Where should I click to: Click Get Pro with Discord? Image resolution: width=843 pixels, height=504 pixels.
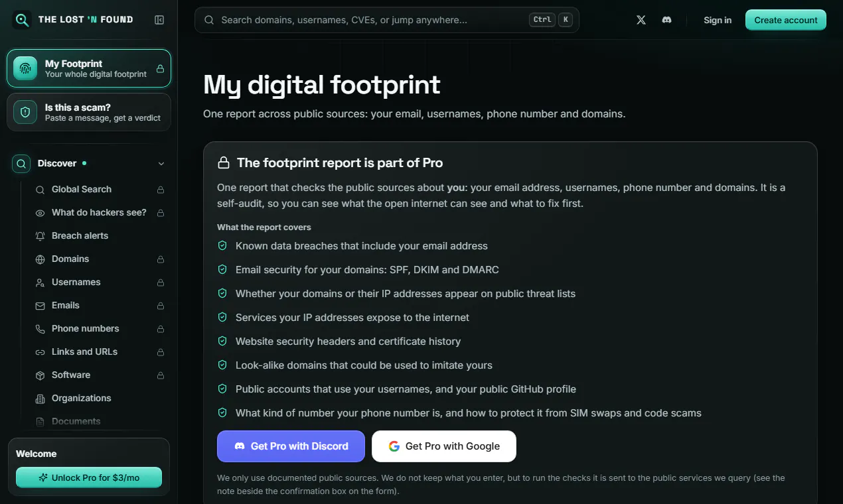point(291,446)
